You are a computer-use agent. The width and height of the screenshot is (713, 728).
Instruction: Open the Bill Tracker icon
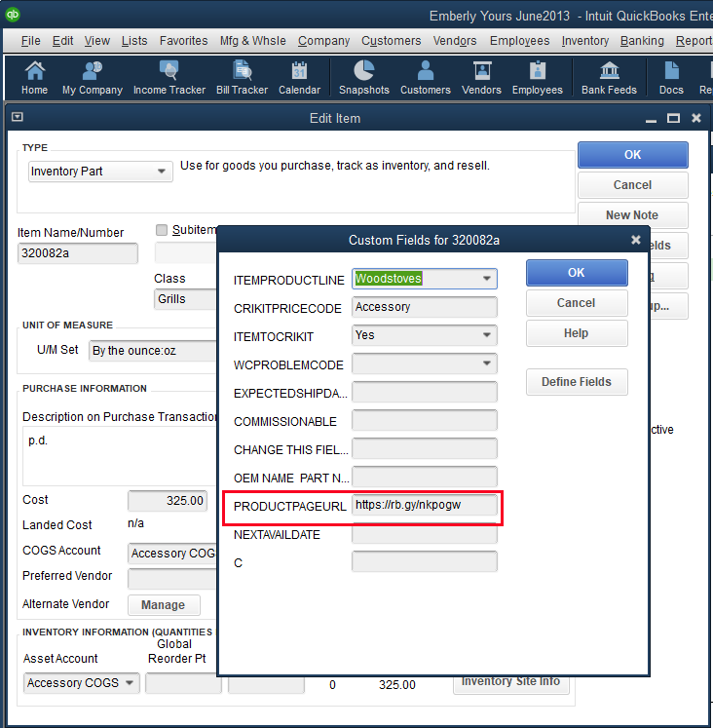[242, 78]
